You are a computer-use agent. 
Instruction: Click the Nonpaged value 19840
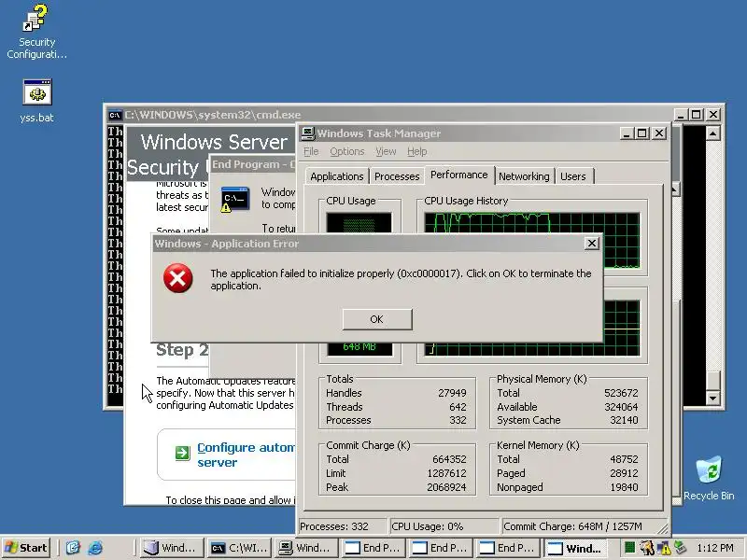click(624, 487)
